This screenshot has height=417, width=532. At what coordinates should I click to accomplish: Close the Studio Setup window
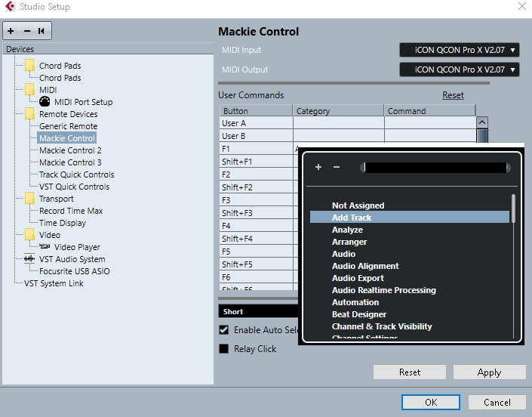522,6
